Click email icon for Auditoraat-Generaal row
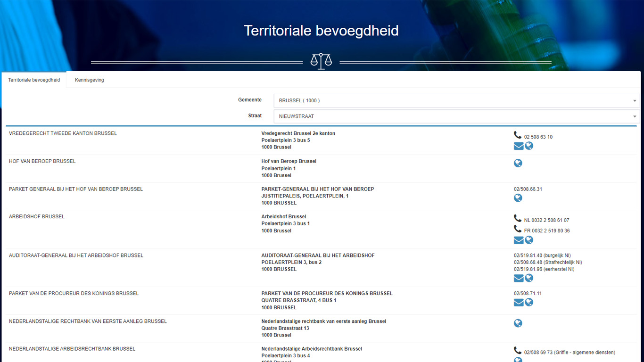Image resolution: width=644 pixels, height=362 pixels. click(519, 278)
